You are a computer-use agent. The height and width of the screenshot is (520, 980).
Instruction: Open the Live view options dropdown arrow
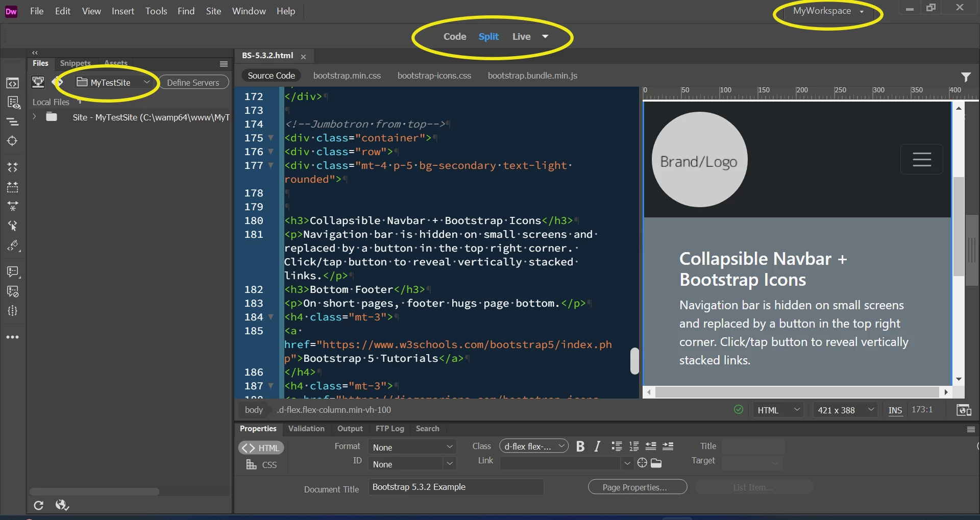tap(545, 37)
